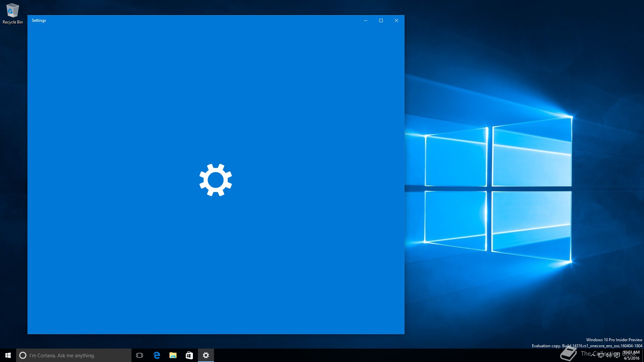Click the Settings gear taskbar button
Screen dimensions: 644x362
(x=206, y=355)
